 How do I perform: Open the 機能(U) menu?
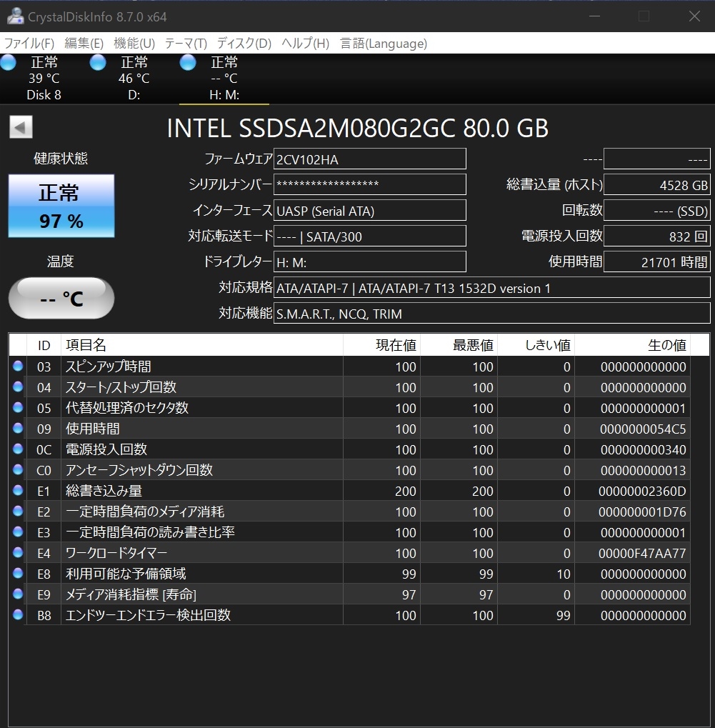pos(134,43)
